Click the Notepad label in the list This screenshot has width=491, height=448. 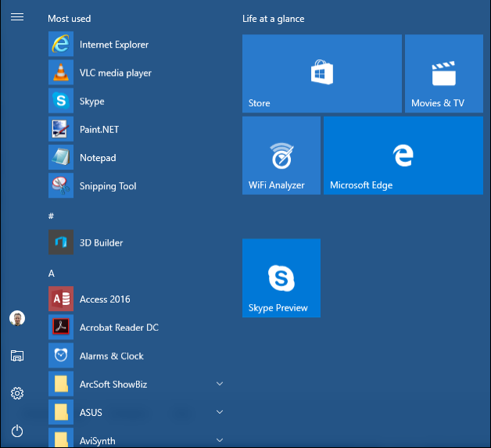[x=98, y=158]
